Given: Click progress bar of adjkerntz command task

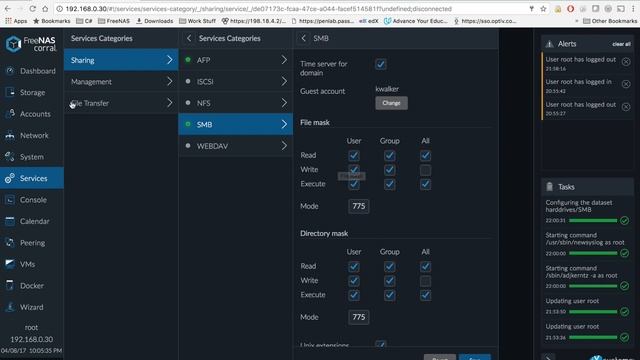Looking at the screenshot, I should 593,286.
